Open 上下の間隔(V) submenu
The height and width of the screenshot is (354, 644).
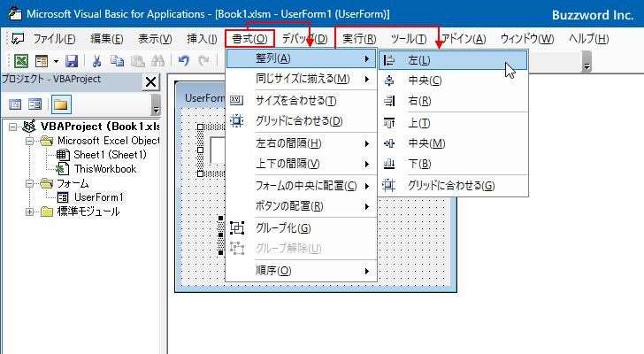[301, 164]
